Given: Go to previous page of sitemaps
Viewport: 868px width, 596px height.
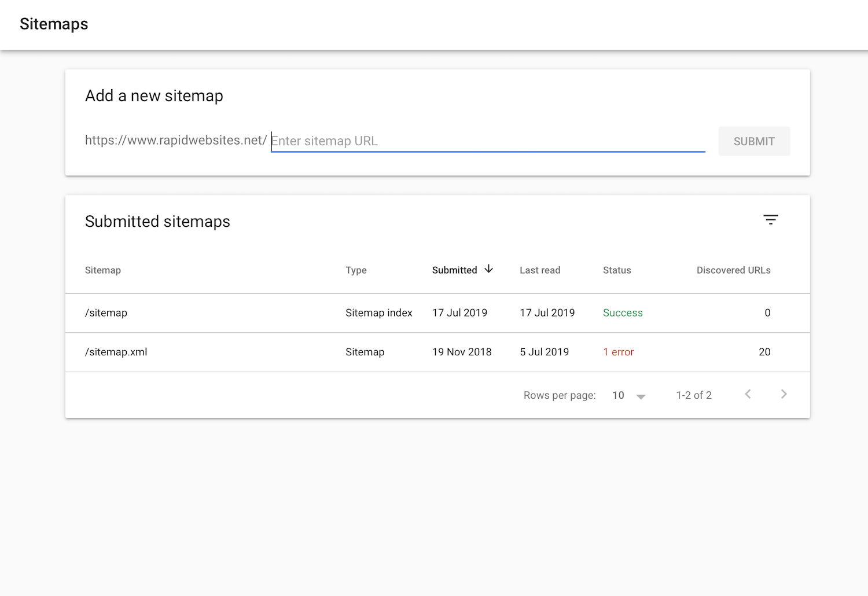Looking at the screenshot, I should click(x=748, y=395).
